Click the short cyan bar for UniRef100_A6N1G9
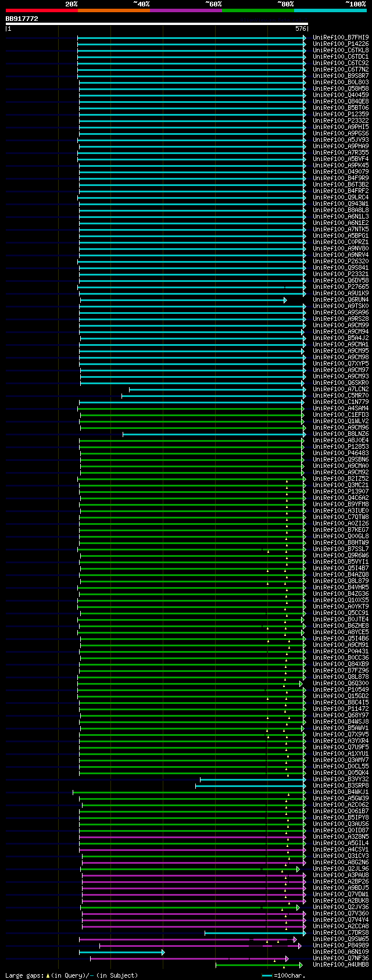 pyautogui.click(x=122, y=952)
